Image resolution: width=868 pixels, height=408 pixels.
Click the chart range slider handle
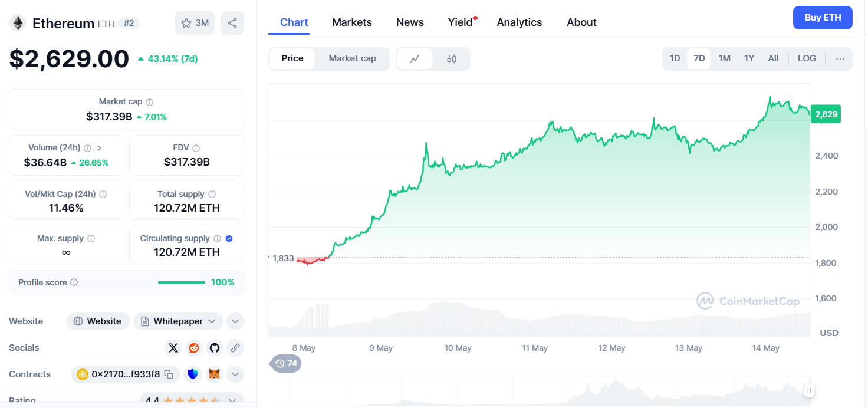(x=810, y=390)
